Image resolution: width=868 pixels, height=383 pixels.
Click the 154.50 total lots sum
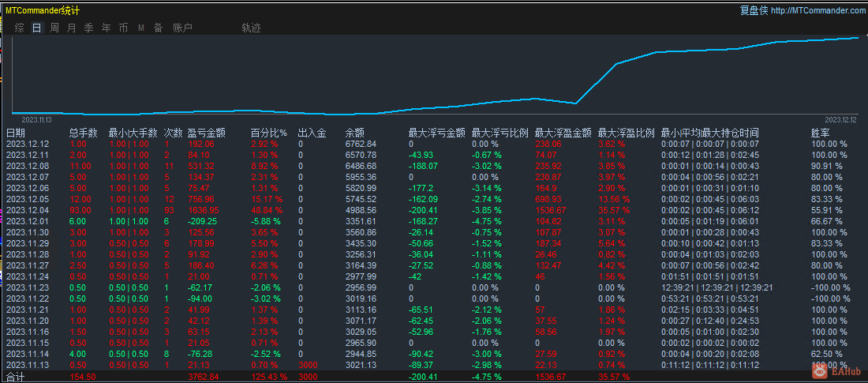82,377
